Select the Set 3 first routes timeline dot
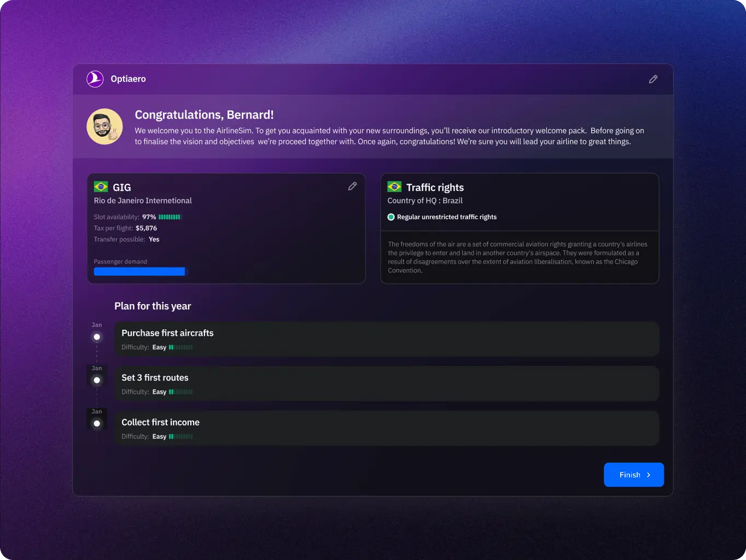Image resolution: width=746 pixels, height=560 pixels. tap(97, 380)
